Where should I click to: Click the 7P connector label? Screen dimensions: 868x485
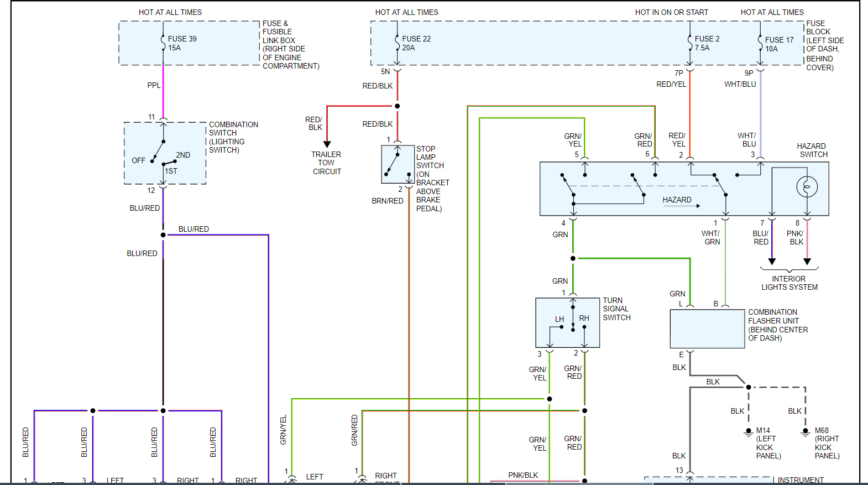[x=679, y=73]
